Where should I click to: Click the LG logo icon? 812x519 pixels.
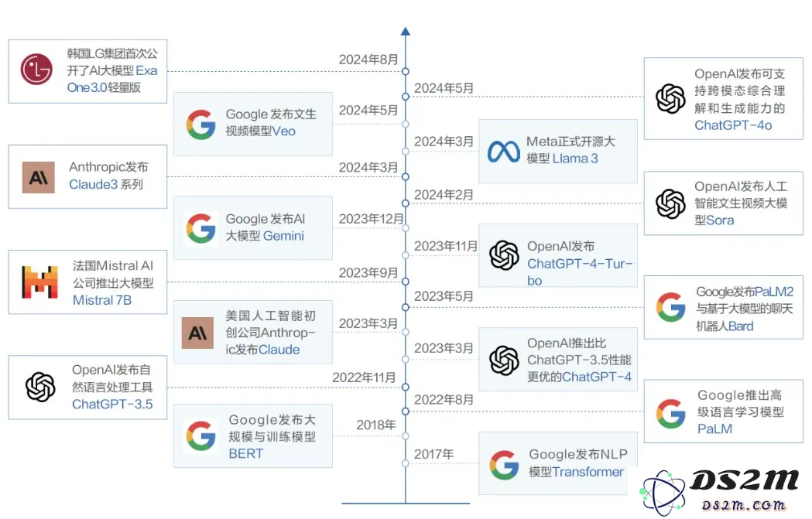[x=36, y=70]
